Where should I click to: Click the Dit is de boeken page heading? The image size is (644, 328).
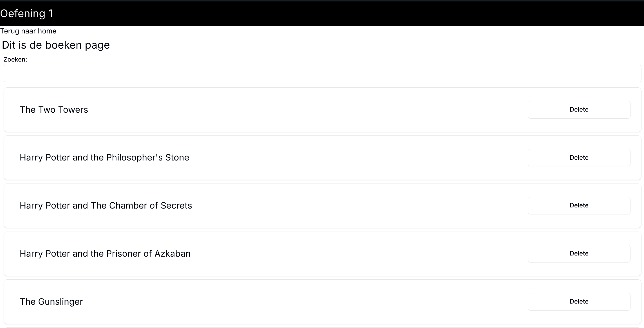coord(56,45)
